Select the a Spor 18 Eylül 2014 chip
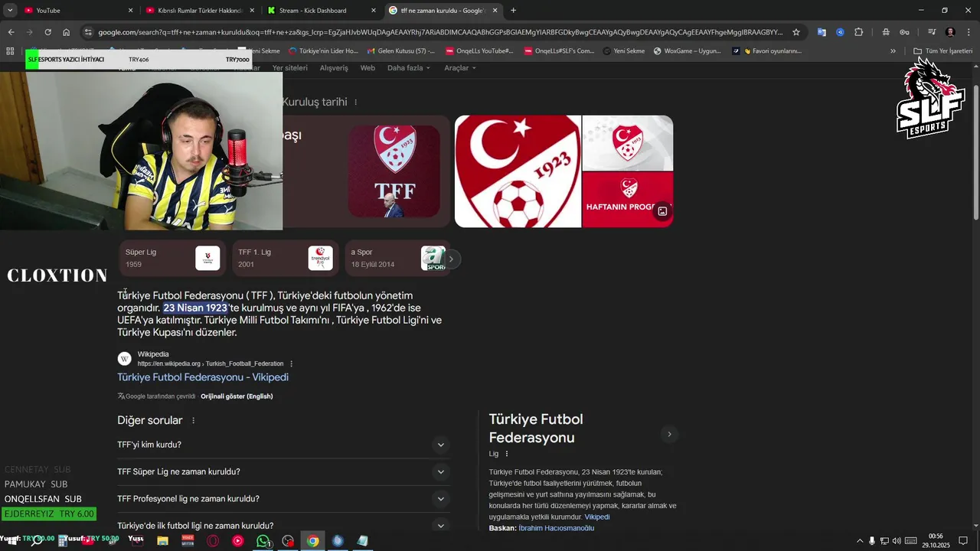 [397, 258]
